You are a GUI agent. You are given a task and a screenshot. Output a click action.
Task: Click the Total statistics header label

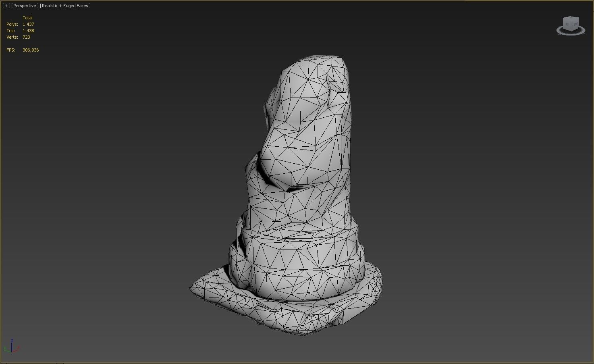coord(27,18)
